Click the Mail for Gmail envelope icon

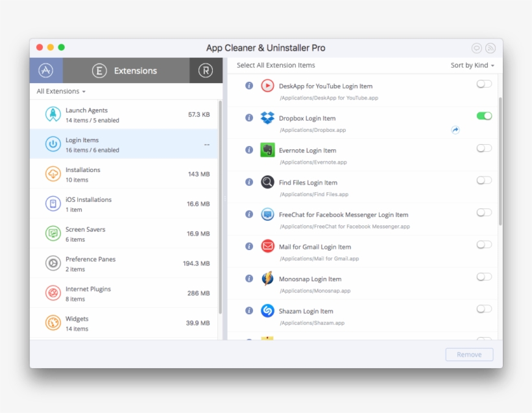[x=267, y=246]
